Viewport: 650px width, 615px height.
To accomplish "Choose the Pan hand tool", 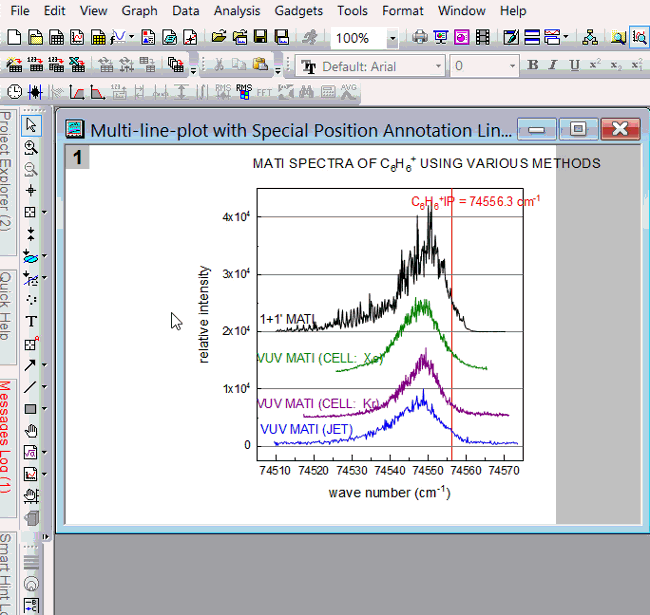I will [x=31, y=430].
